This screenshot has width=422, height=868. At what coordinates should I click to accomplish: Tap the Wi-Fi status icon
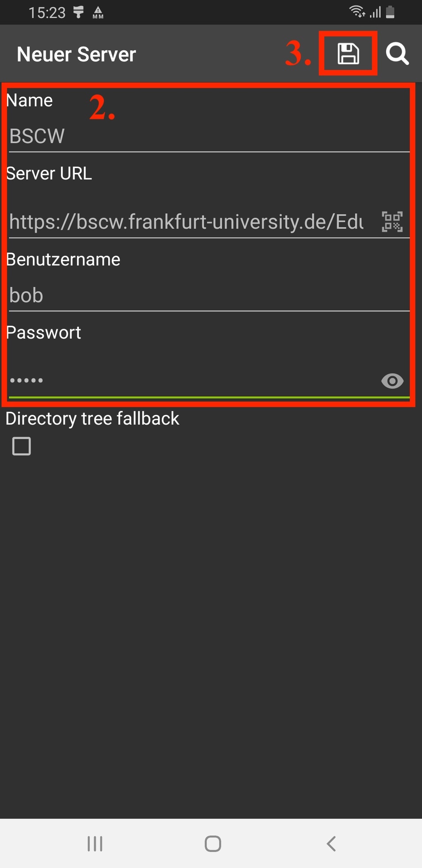click(x=357, y=11)
